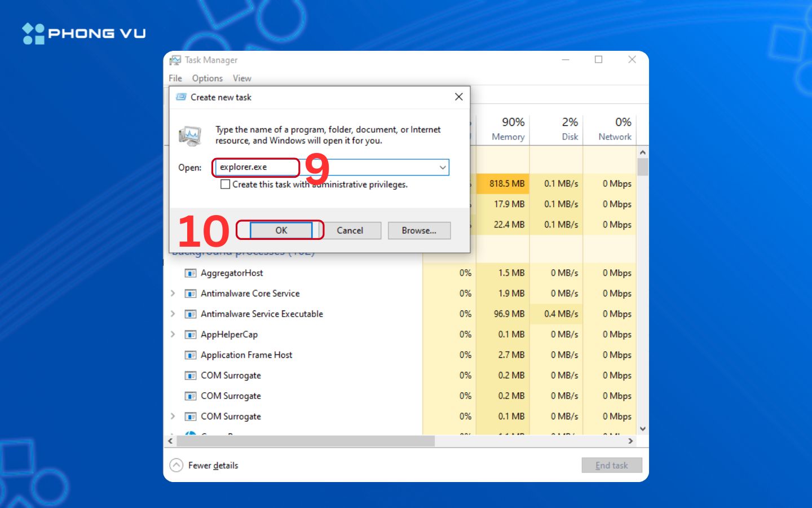This screenshot has width=812, height=508.
Task: Open the File menu
Action: pos(175,78)
